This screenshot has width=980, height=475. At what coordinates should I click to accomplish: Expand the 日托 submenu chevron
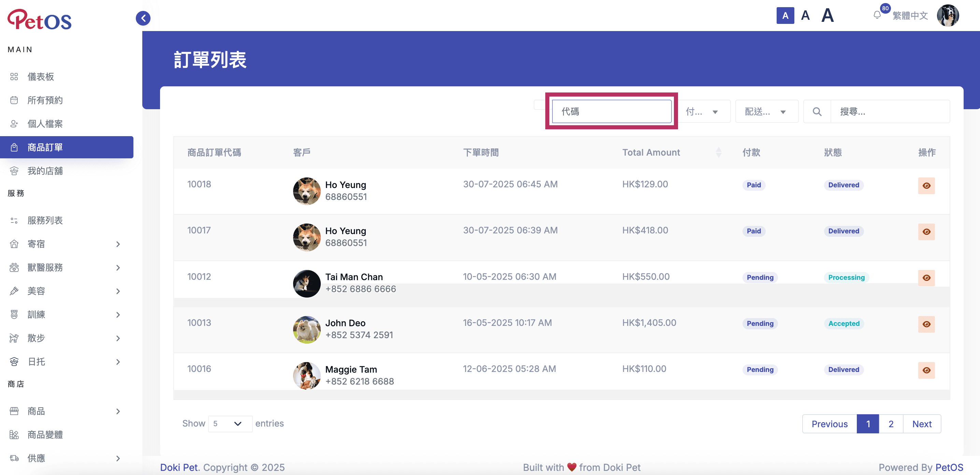pos(118,362)
